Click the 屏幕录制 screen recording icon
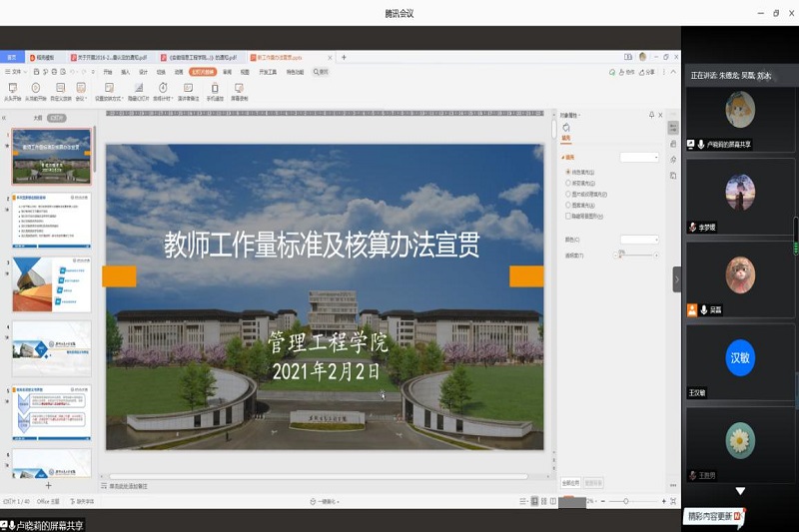799x532 pixels. coord(241,89)
